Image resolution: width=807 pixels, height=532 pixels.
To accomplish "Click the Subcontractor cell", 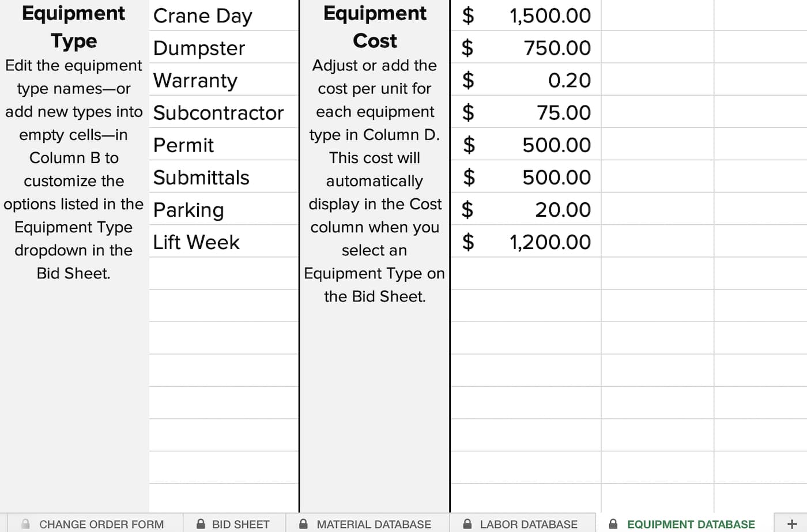I will pos(223,112).
